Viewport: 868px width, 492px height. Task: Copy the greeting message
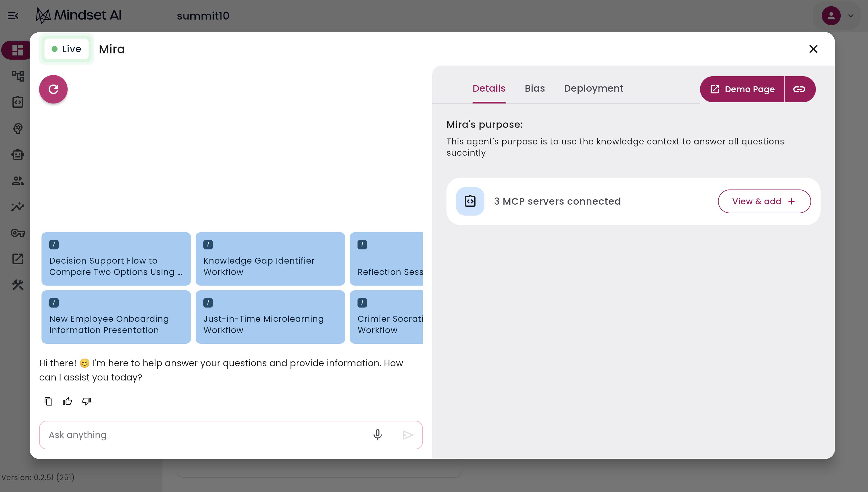pyautogui.click(x=49, y=401)
